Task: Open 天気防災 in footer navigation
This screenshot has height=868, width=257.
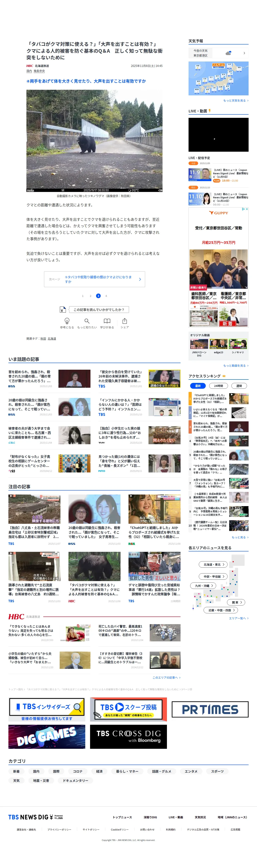Action: tap(201, 817)
